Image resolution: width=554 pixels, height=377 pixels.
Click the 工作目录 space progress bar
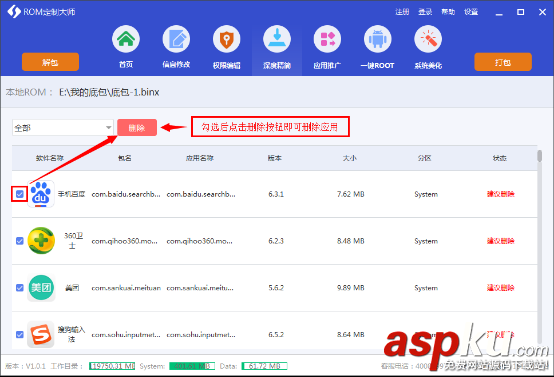[112, 366]
